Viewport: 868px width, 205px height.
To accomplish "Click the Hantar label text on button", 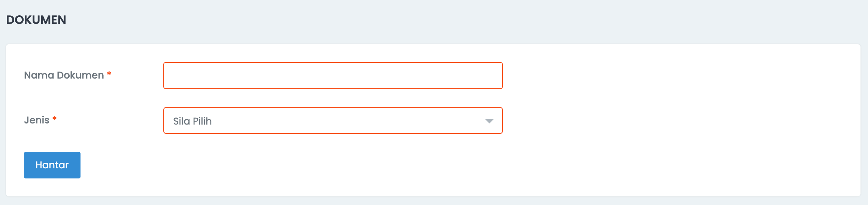I will pyautogui.click(x=52, y=165).
